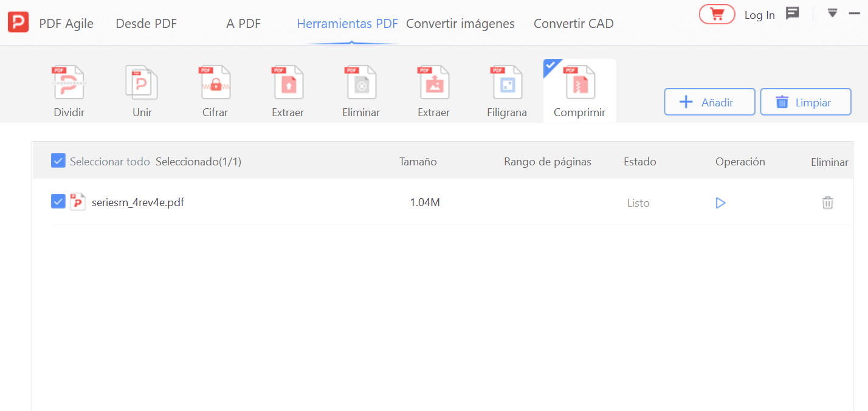Open the first Extraer tool

[x=288, y=90]
